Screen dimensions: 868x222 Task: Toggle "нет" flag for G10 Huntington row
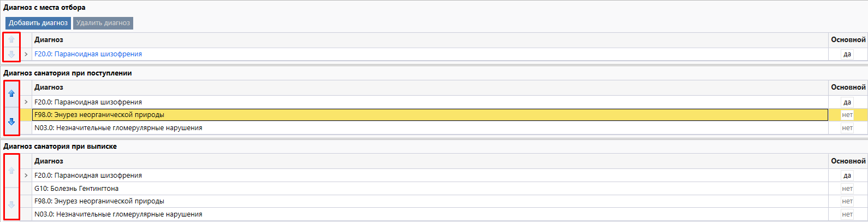click(x=847, y=189)
